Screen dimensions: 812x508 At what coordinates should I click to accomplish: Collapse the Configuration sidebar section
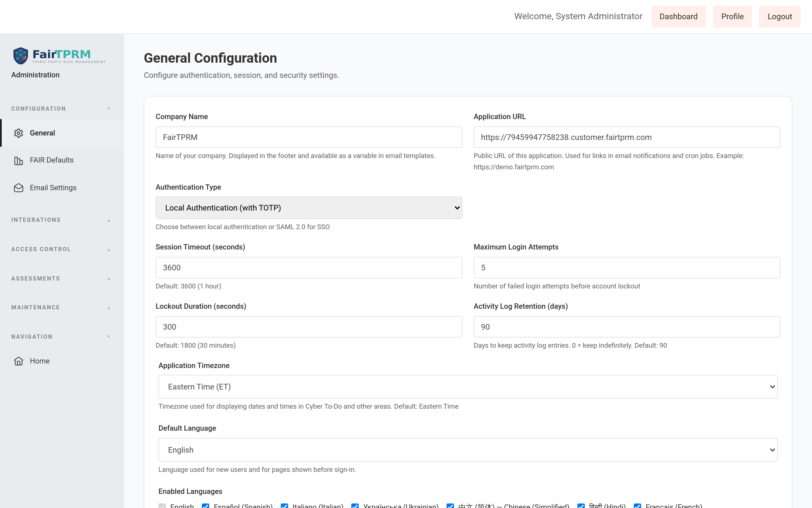coord(61,109)
